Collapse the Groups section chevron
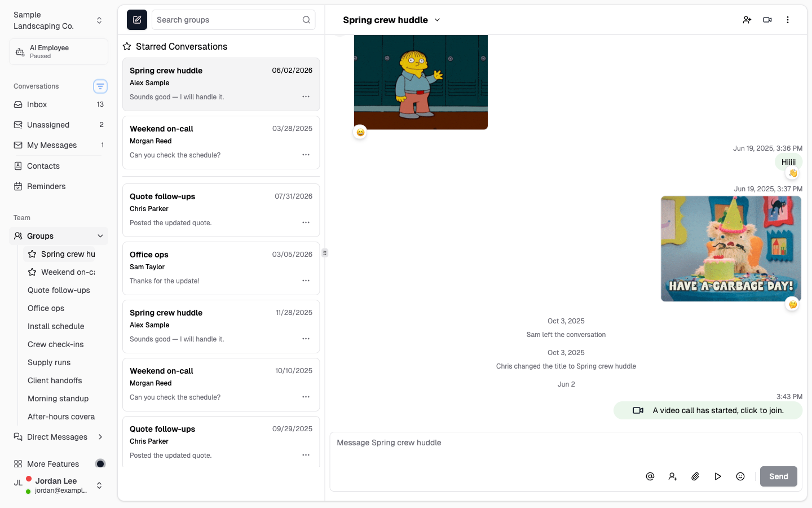The height and width of the screenshot is (508, 812). 100,236
